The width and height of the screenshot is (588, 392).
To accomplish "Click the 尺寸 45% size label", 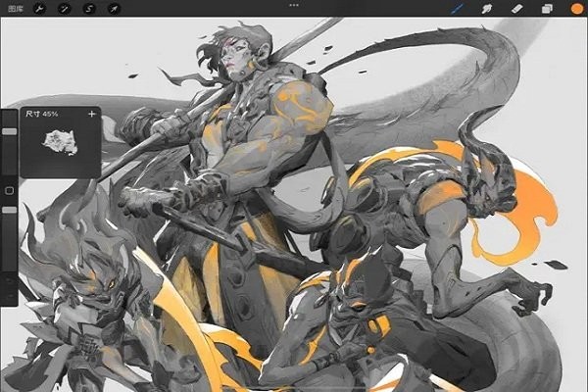I will [43, 115].
